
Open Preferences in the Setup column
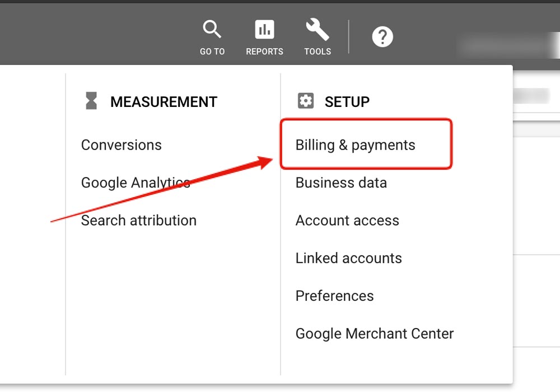pos(334,296)
